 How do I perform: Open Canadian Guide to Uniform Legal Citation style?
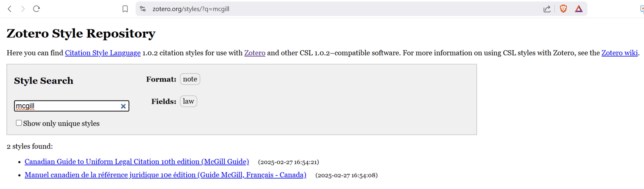137,162
